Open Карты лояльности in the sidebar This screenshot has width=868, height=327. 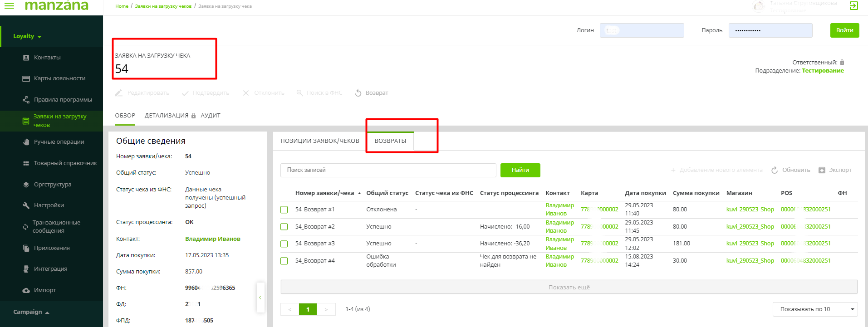coord(59,78)
